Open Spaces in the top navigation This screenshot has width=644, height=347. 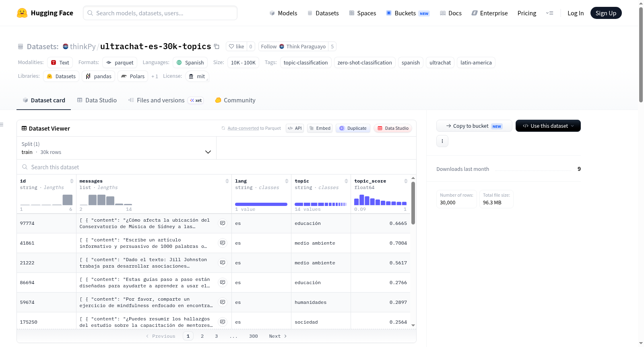point(362,13)
